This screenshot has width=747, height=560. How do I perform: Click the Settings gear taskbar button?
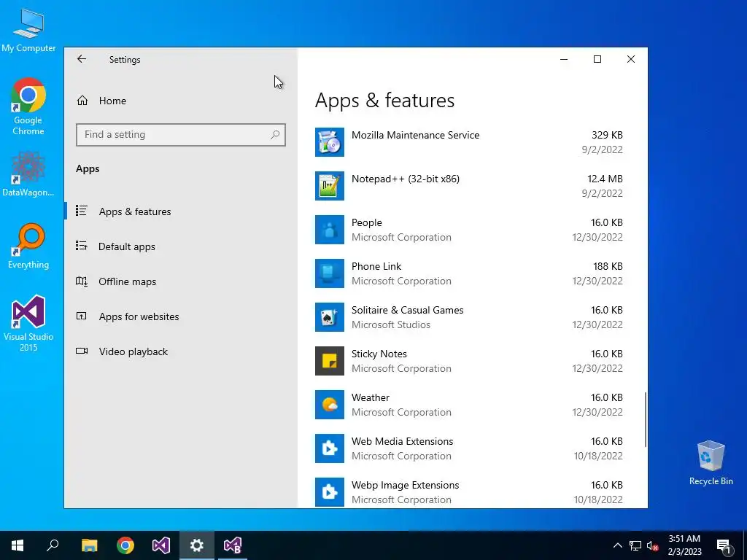[197, 545]
